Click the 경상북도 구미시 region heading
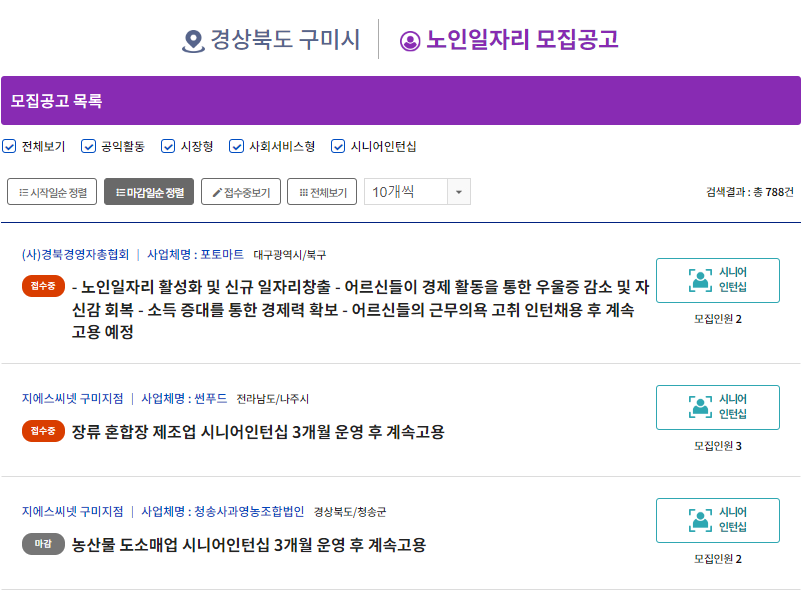811x595 pixels. (285, 40)
